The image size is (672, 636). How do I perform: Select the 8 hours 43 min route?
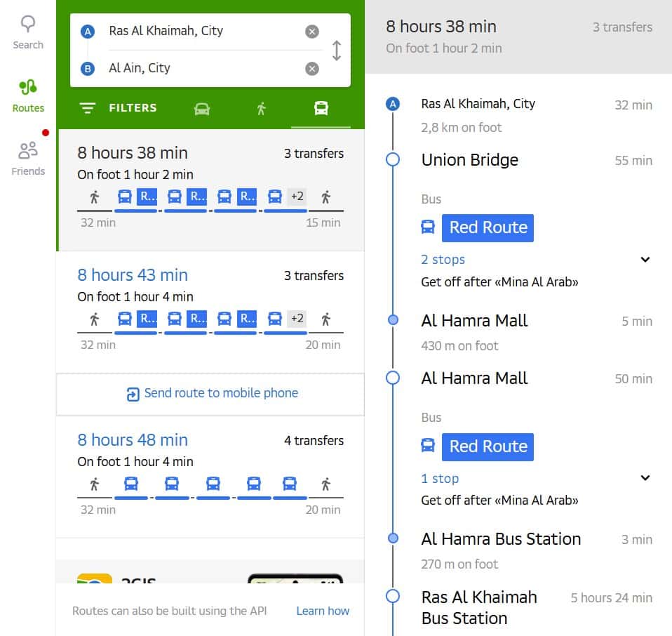pos(210,312)
